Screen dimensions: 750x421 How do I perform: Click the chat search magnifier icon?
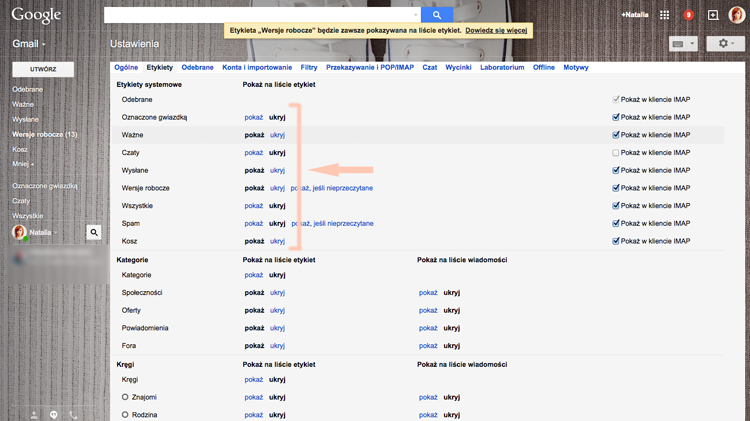coord(94,232)
